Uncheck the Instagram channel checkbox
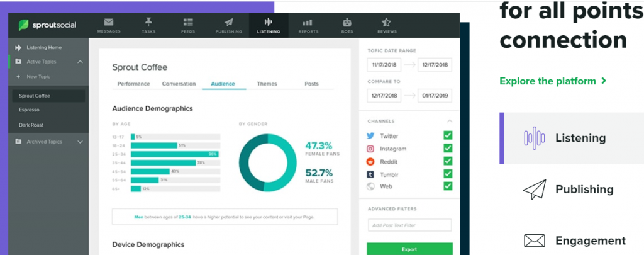644x255 pixels. click(448, 148)
